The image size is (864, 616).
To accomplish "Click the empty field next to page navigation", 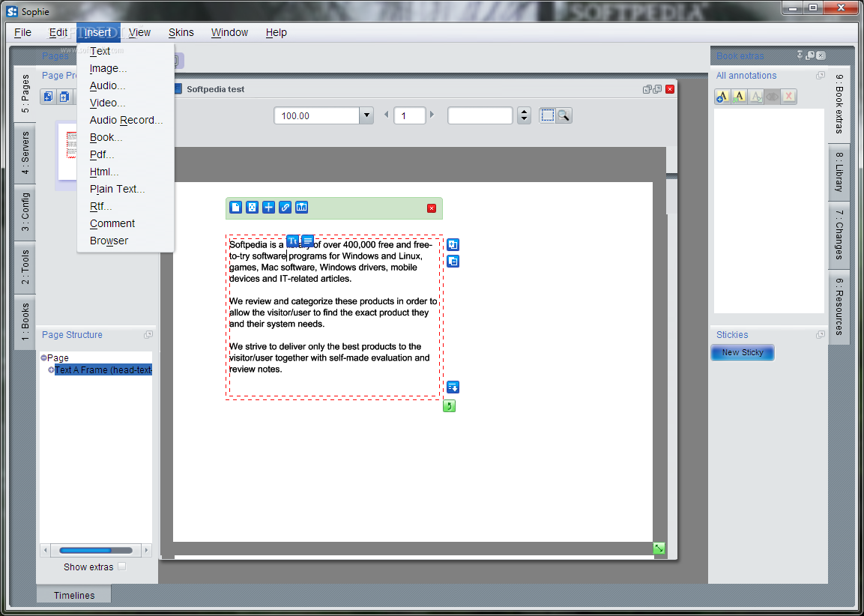I will (480, 115).
